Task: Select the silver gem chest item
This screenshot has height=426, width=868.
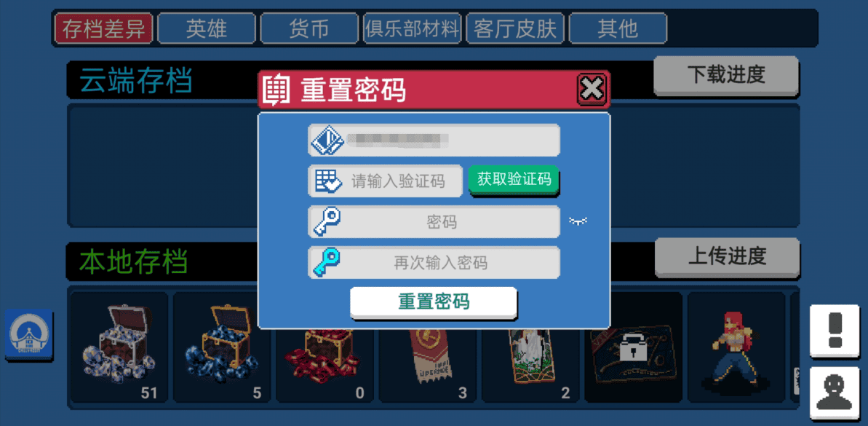Action: (x=119, y=347)
